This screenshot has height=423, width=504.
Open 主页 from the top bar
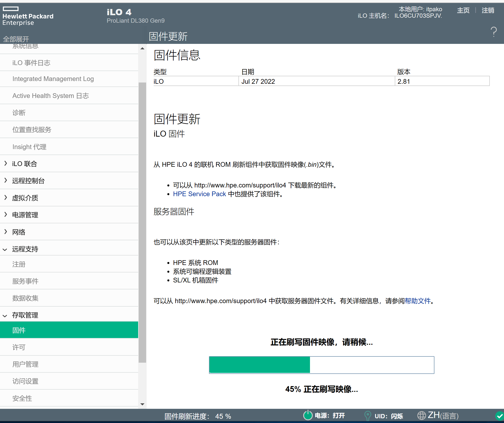[463, 10]
